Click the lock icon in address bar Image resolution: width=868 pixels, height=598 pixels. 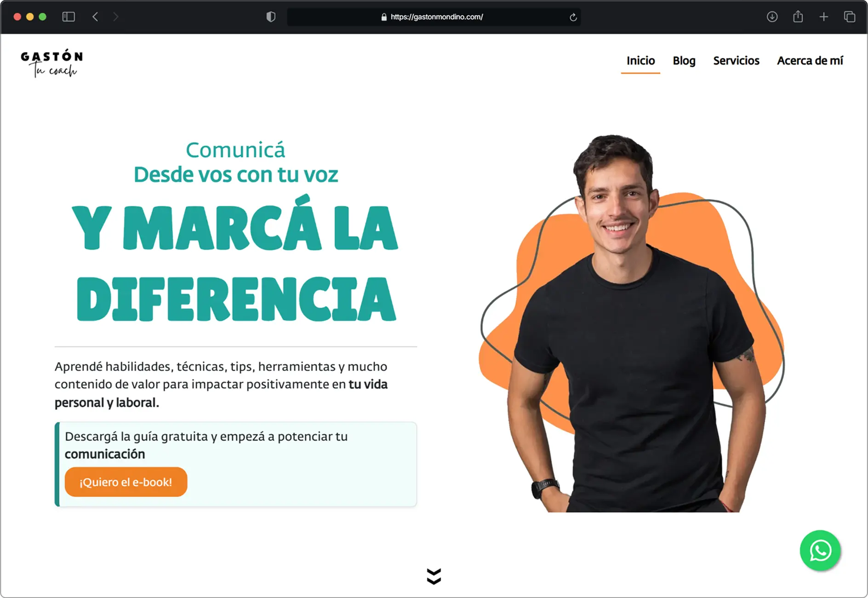click(384, 17)
